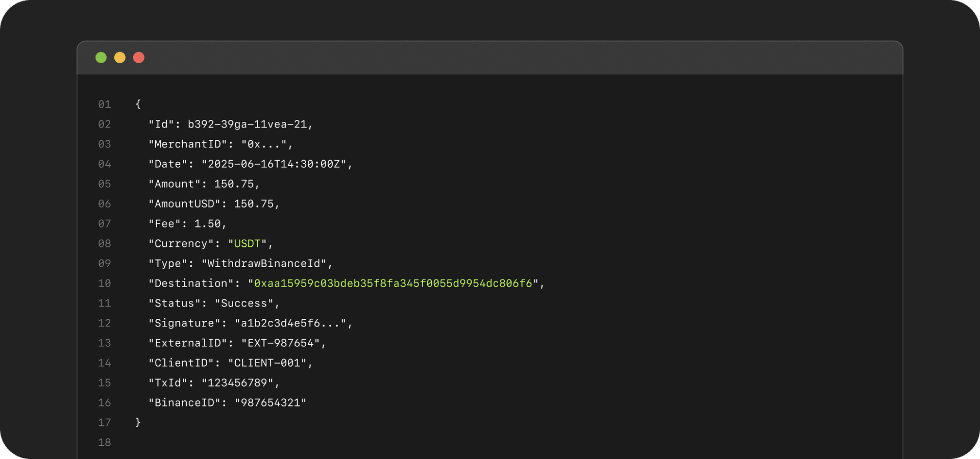The width and height of the screenshot is (980, 459).
Task: Click the EXT-987654 external ID value
Action: point(281,343)
